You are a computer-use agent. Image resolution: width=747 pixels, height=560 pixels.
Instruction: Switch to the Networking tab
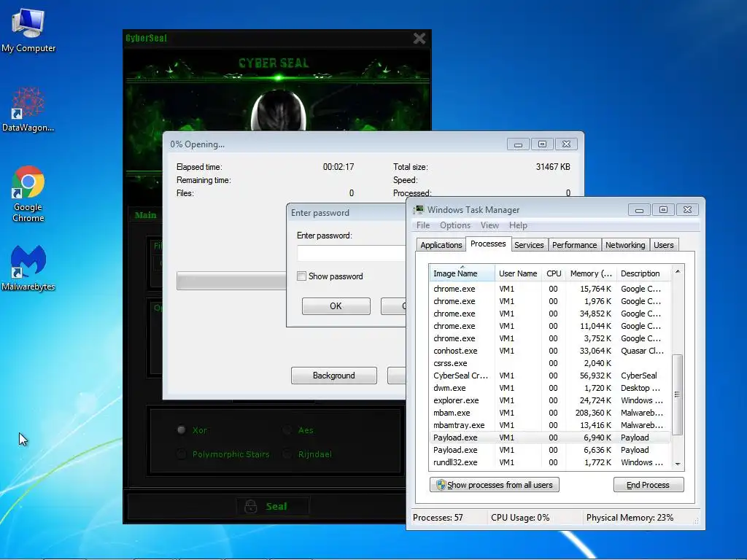(625, 245)
